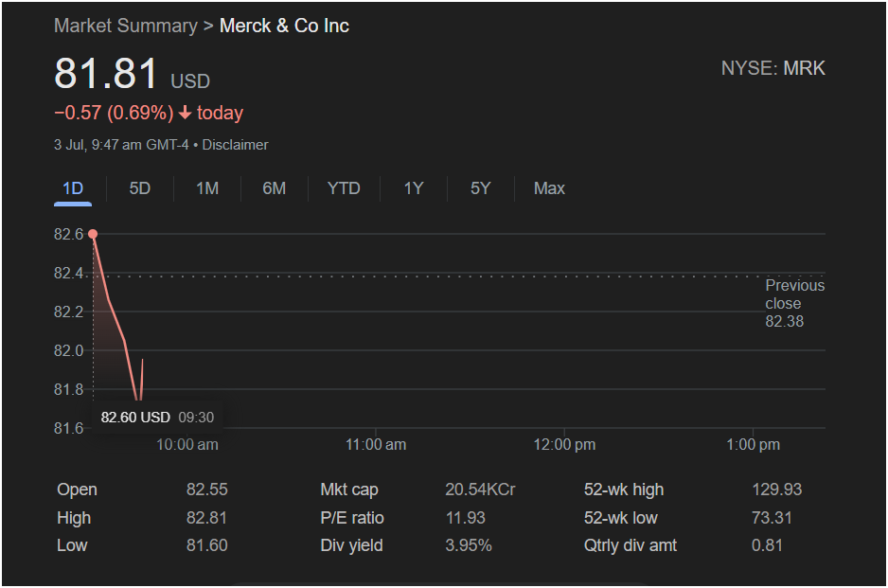Viewport: 888px width, 588px height.
Task: Click the 81.81 current price
Action: [x=106, y=75]
